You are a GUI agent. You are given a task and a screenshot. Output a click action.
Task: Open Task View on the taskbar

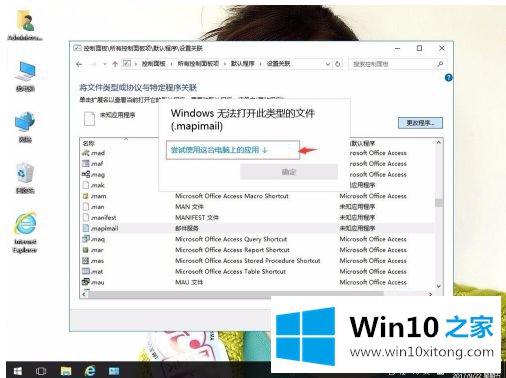(41, 371)
